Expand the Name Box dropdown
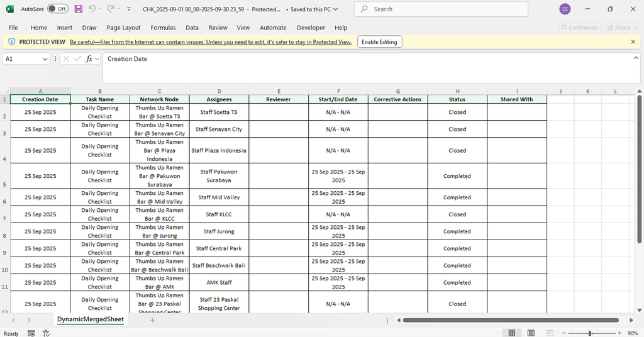644x337 pixels. (x=45, y=58)
